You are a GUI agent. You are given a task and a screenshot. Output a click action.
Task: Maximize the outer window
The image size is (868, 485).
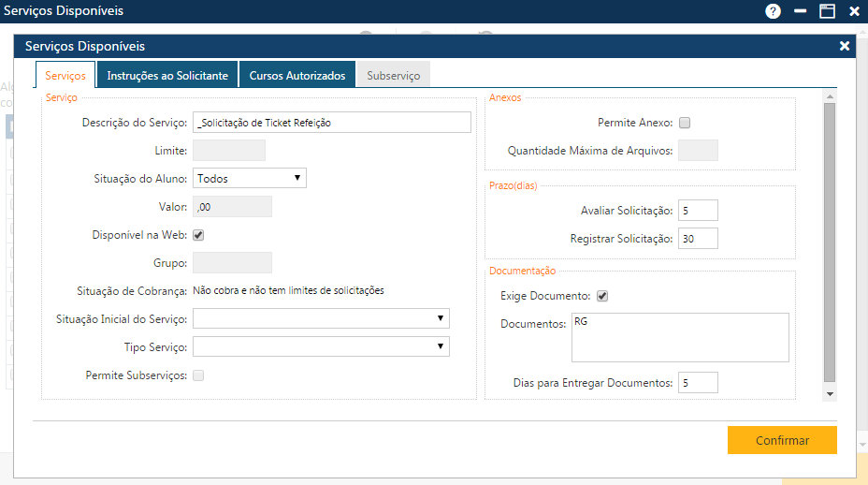827,11
